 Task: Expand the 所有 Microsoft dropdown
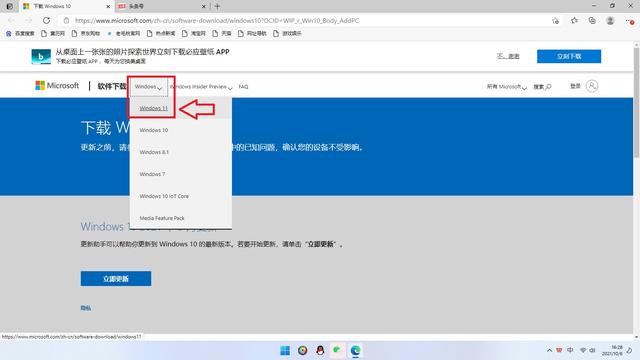tap(507, 87)
